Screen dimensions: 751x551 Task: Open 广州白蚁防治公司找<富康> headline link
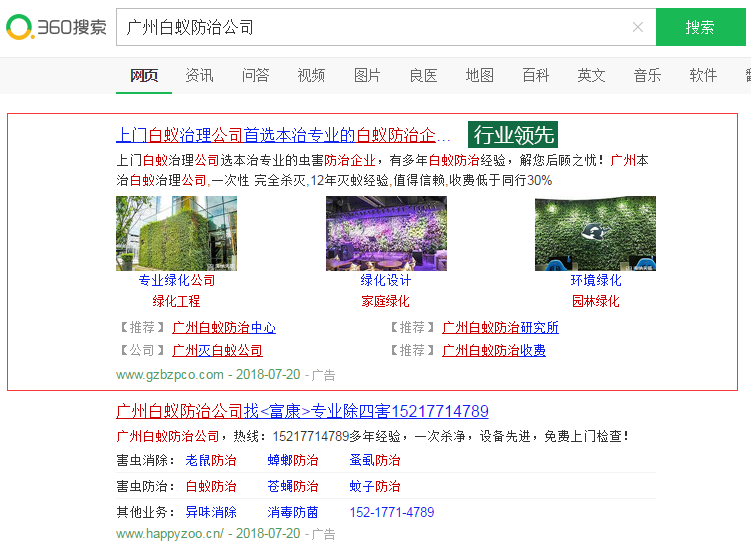[x=302, y=411]
